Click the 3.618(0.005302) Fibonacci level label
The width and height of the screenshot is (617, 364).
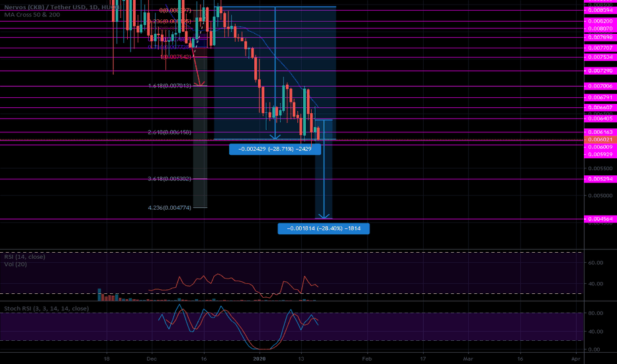[x=169, y=179]
